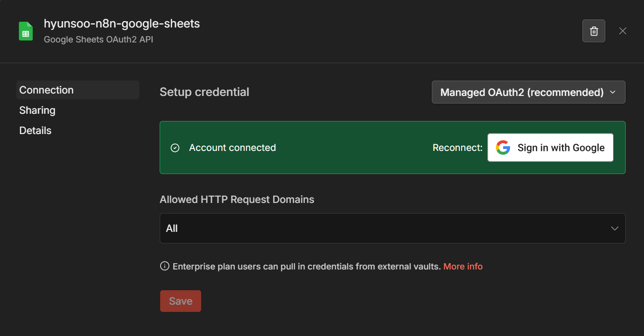Screen dimensions: 644x336
Task: Close the credential dialog
Action: pos(623,31)
